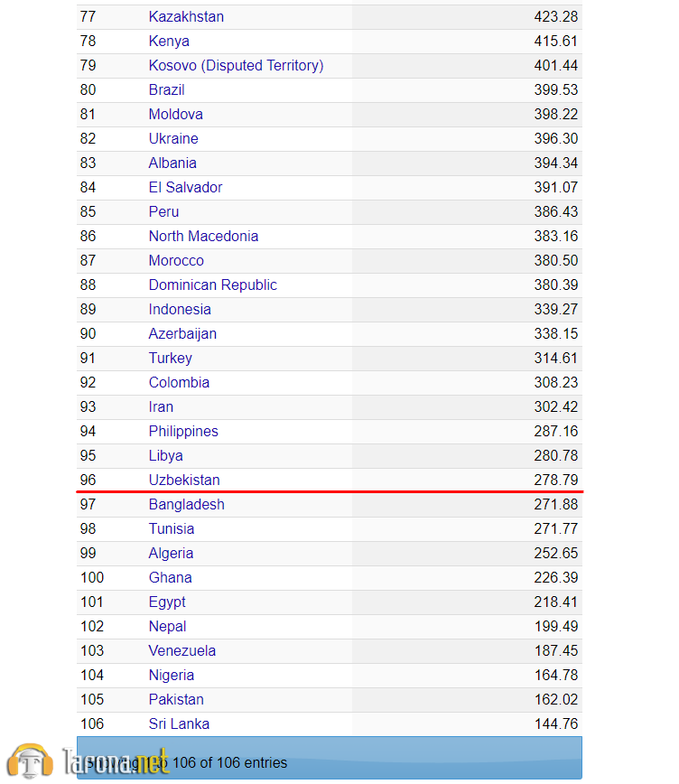Open North Macedonia link
Screen dimensions: 679x784
[x=203, y=236]
